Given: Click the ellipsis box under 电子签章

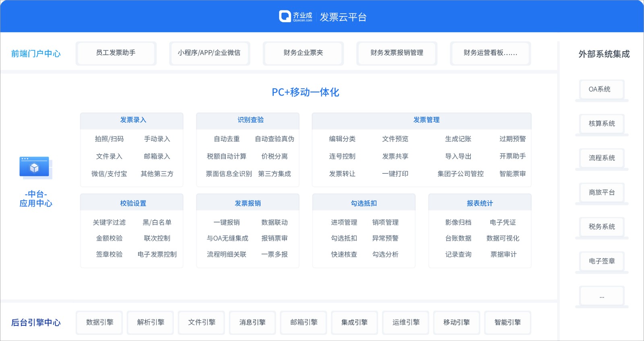Looking at the screenshot, I should coord(602,296).
